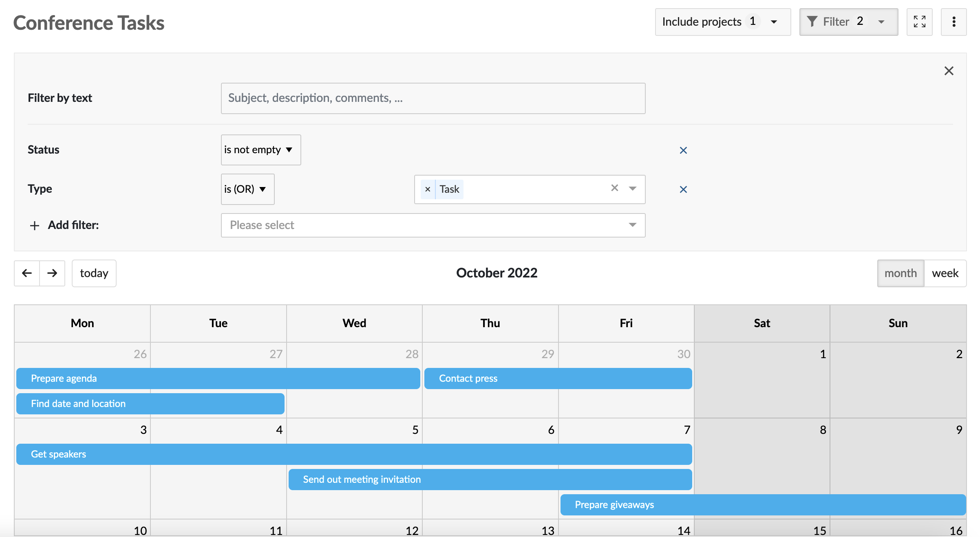980x537 pixels.
Task: Open the 'Prepare giveaways' task bar
Action: (x=614, y=504)
